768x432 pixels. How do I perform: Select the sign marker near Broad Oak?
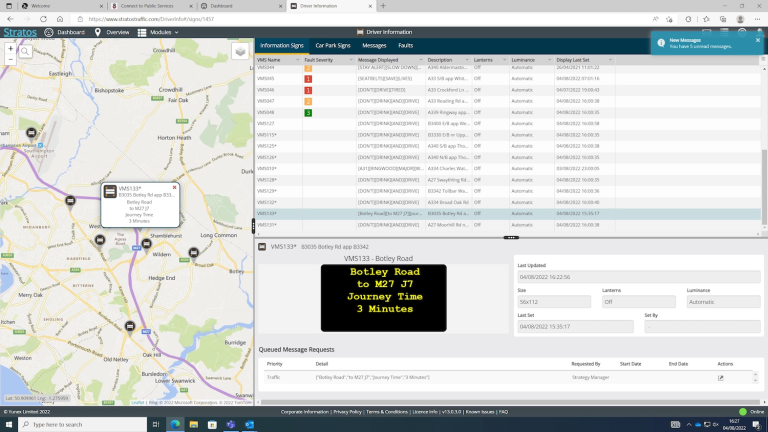pos(194,253)
